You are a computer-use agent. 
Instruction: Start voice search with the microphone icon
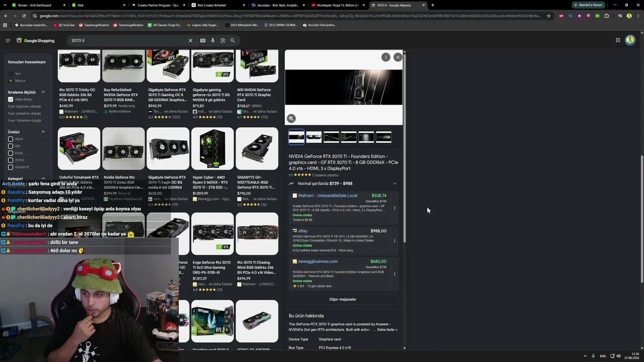(x=213, y=40)
